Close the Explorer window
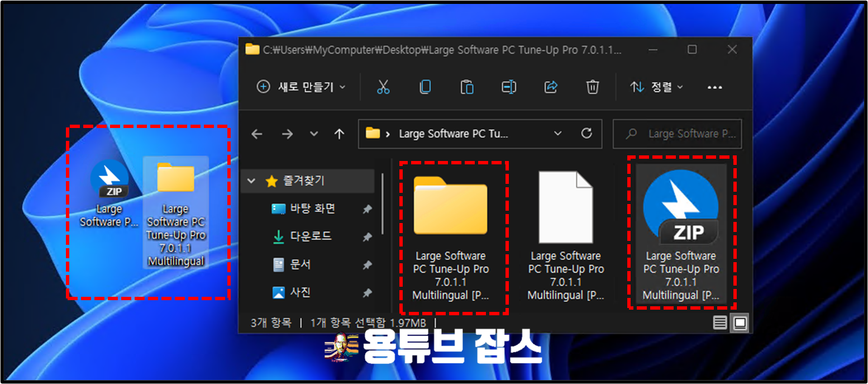This screenshot has width=868, height=384. tap(732, 49)
